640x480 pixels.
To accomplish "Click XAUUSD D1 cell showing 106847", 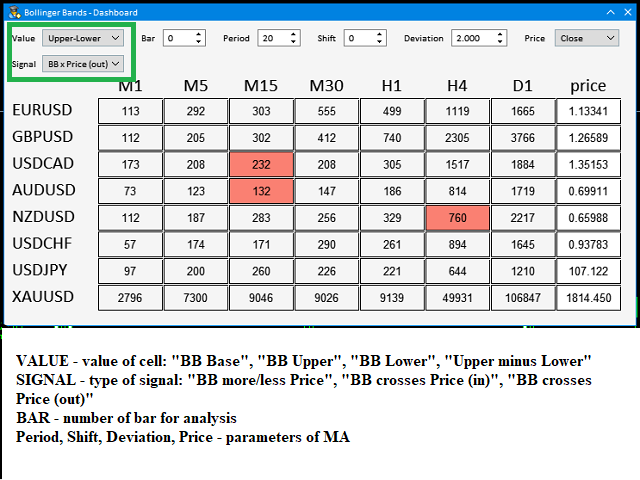I will 522,297.
